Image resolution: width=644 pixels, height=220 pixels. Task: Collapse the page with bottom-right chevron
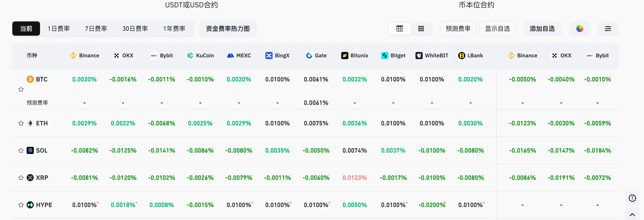coord(633,214)
